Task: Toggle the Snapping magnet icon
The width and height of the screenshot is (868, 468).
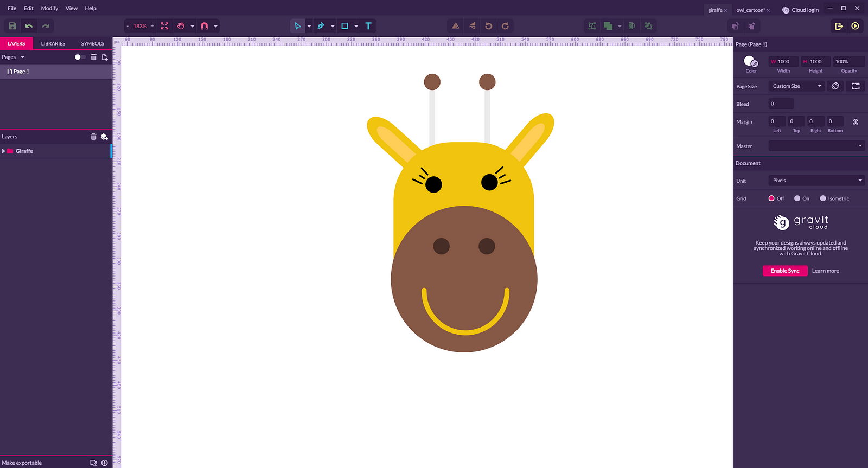Action: (205, 26)
